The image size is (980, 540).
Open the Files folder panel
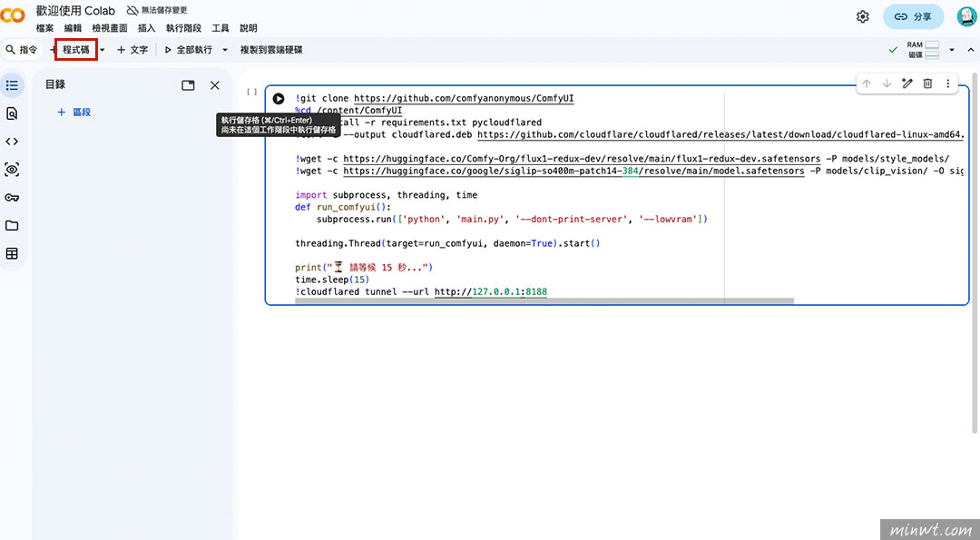click(12, 226)
